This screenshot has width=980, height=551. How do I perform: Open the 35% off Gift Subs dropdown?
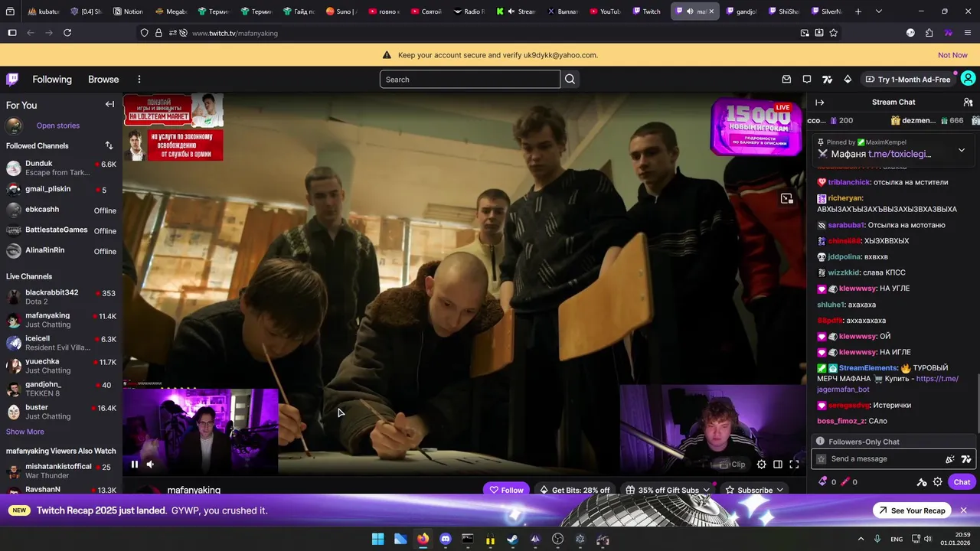coord(668,490)
